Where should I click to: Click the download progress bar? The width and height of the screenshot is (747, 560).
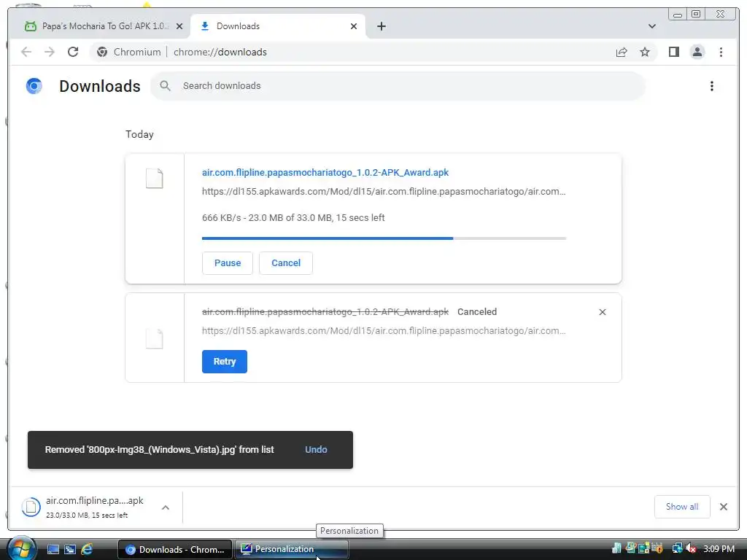pos(384,238)
